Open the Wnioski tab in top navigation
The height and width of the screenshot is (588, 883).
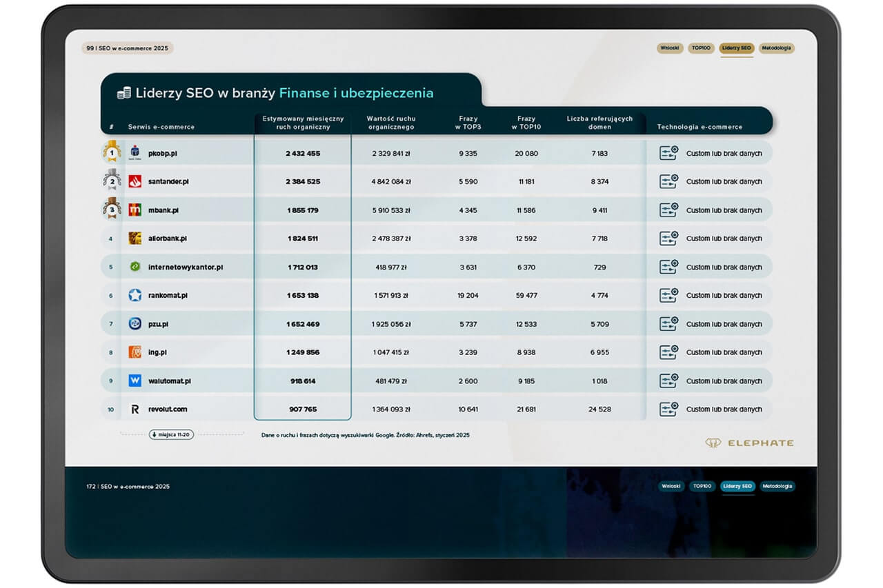670,48
